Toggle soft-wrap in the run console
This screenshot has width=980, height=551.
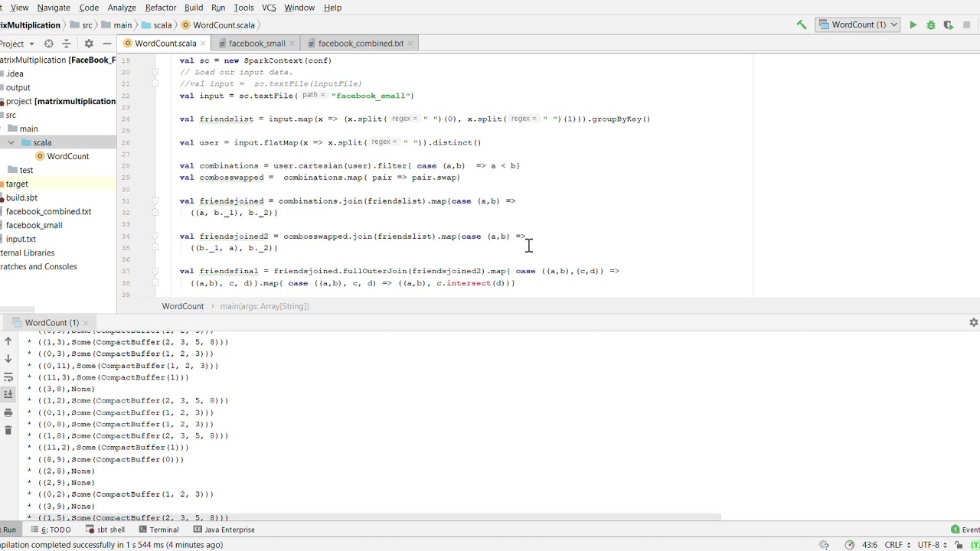8,377
